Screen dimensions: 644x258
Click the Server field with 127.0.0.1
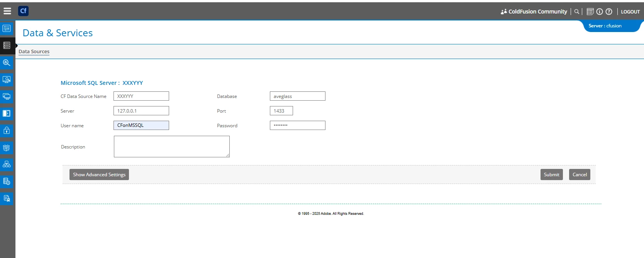click(x=141, y=111)
